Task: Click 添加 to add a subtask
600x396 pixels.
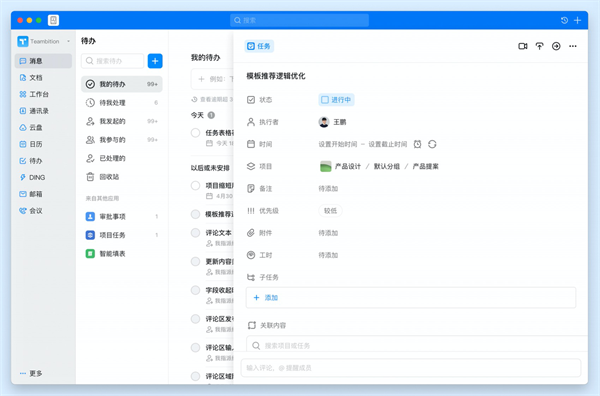Action: 266,298
